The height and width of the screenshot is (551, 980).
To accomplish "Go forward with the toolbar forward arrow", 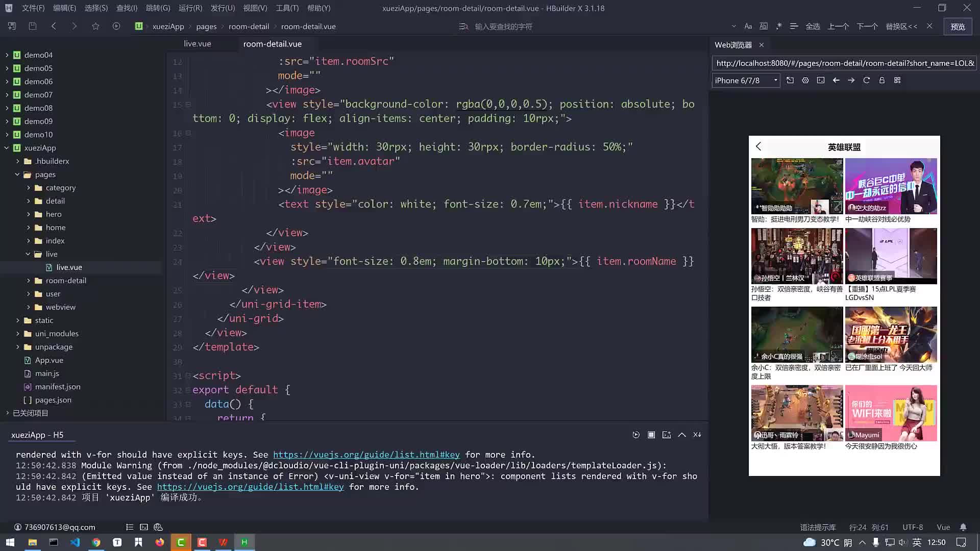I will pos(75,26).
